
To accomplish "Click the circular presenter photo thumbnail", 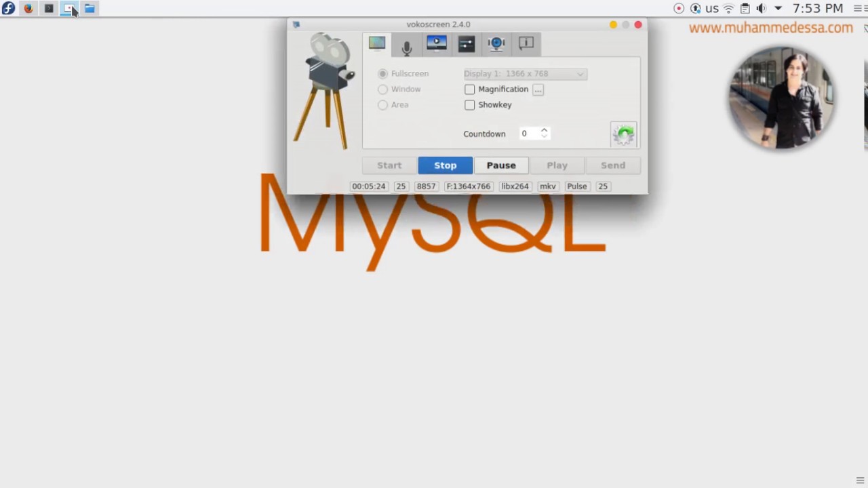I will (781, 98).
